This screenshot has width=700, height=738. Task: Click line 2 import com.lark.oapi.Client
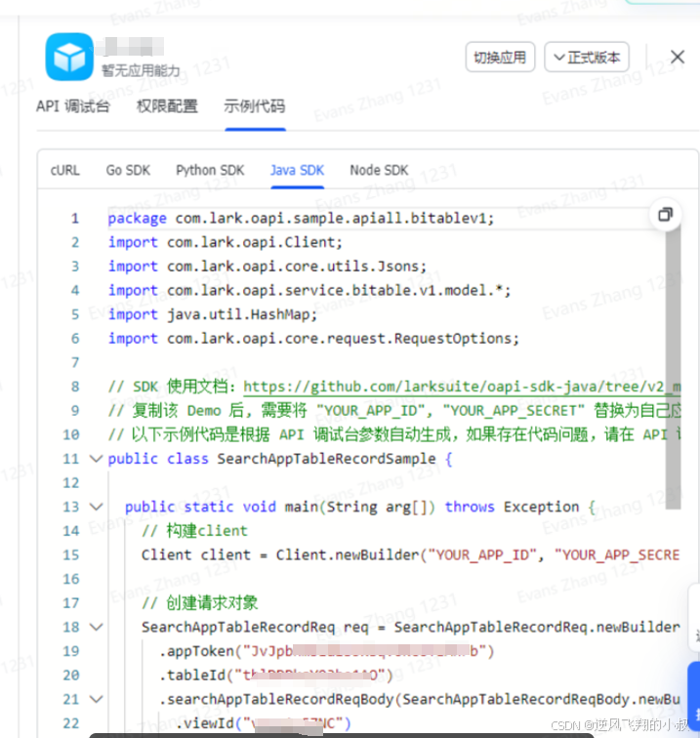(x=225, y=242)
